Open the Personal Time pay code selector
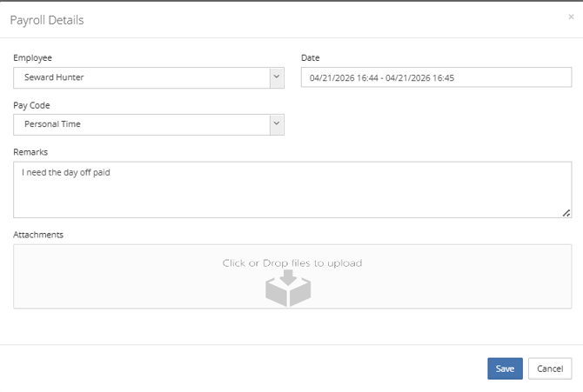The height and width of the screenshot is (392, 583). [x=141, y=124]
